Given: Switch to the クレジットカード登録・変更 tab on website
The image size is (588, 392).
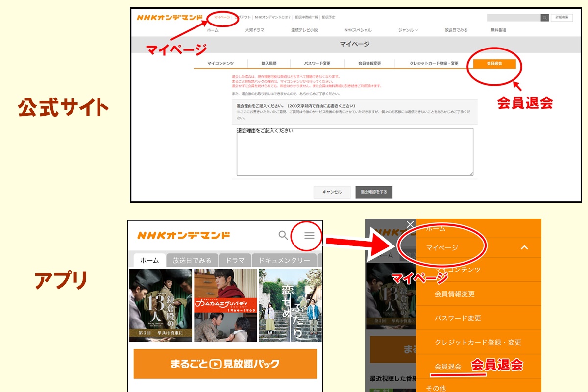Looking at the screenshot, I should [x=434, y=64].
